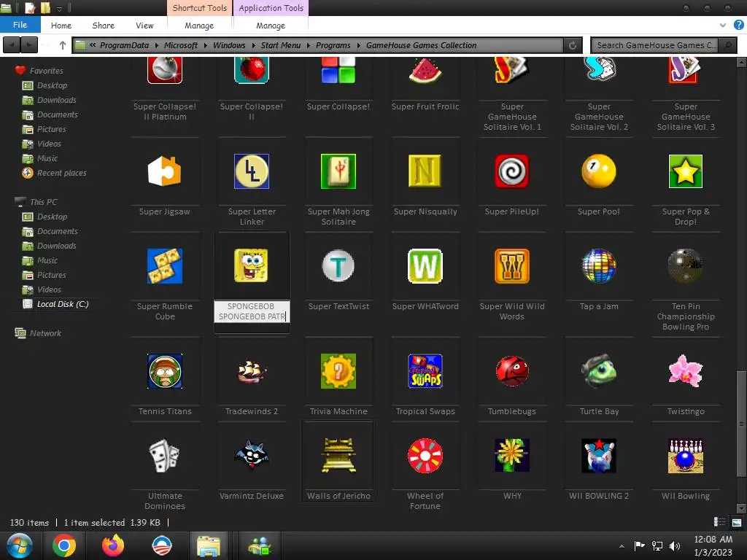Screen dimensions: 747x560
Task: Select the WII Bowling pins icon
Action: click(x=686, y=456)
